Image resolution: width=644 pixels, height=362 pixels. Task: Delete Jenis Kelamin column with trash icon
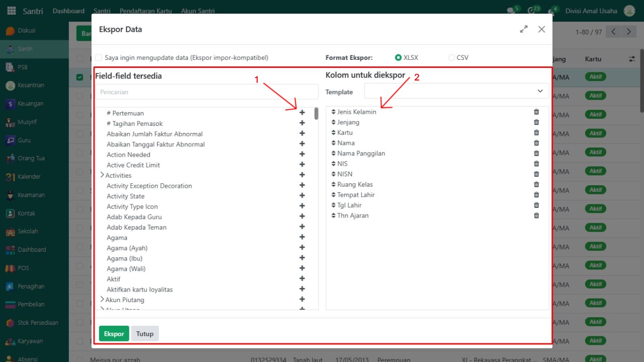tap(536, 112)
